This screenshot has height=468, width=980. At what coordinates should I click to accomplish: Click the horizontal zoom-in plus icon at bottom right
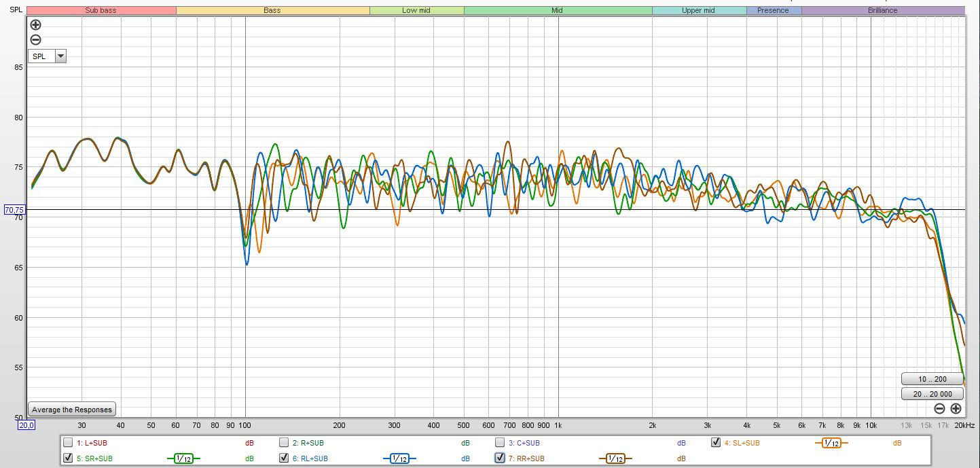(x=956, y=408)
